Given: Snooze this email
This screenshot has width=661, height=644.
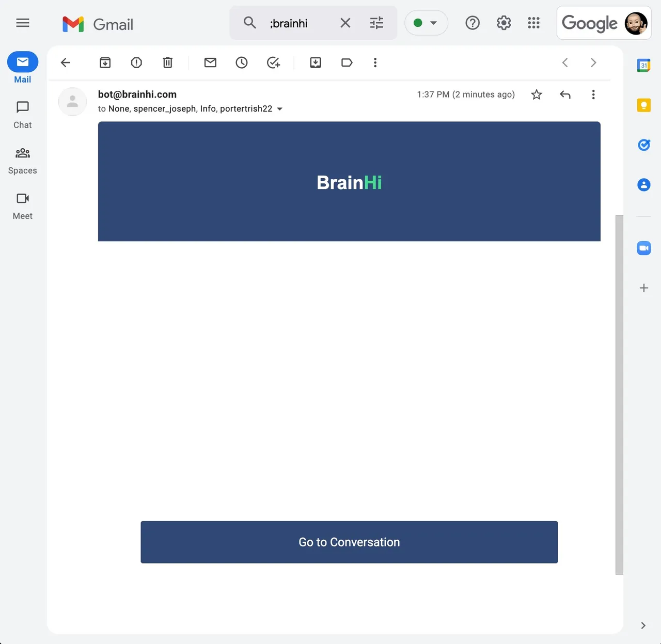Looking at the screenshot, I should (242, 62).
